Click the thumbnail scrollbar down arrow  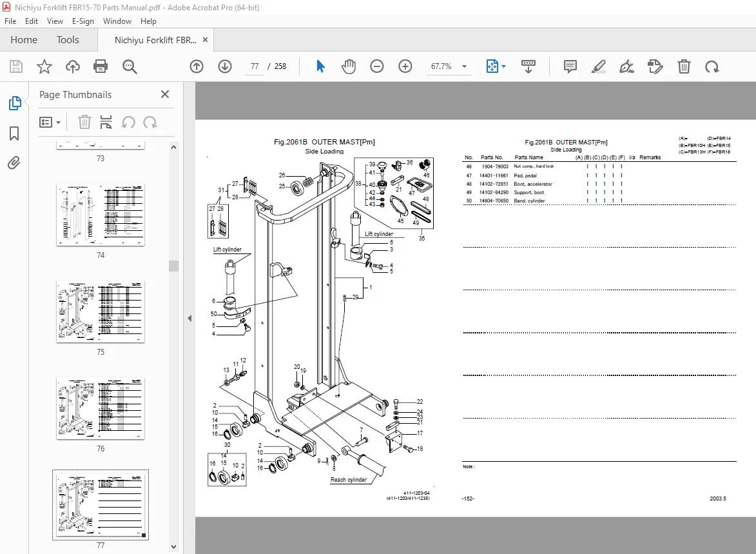click(173, 547)
